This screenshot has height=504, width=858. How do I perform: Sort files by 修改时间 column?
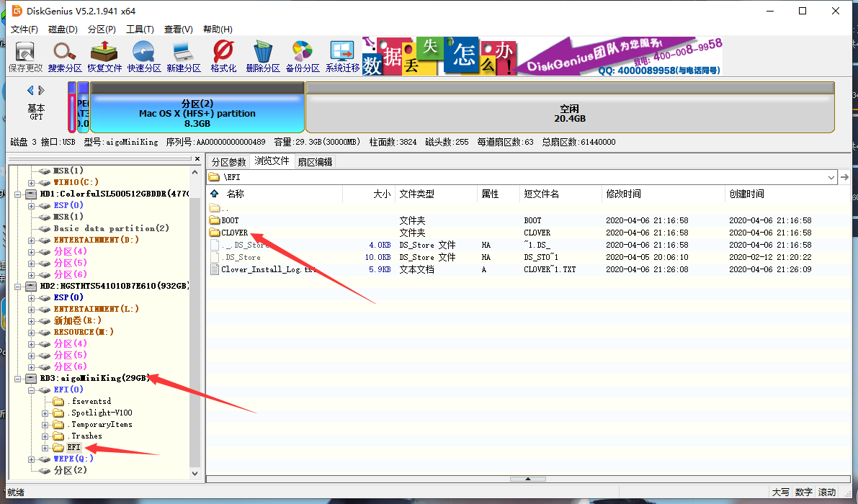pos(663,194)
